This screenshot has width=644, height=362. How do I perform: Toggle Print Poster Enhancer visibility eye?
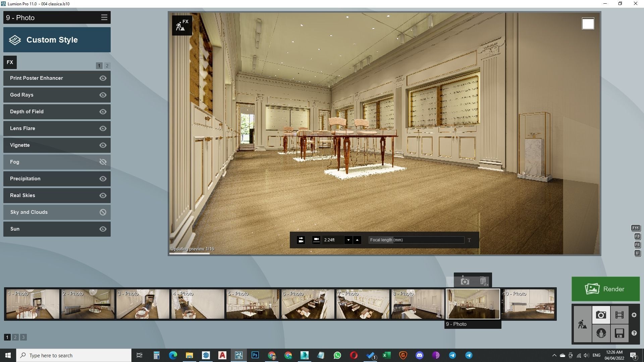[x=103, y=78]
